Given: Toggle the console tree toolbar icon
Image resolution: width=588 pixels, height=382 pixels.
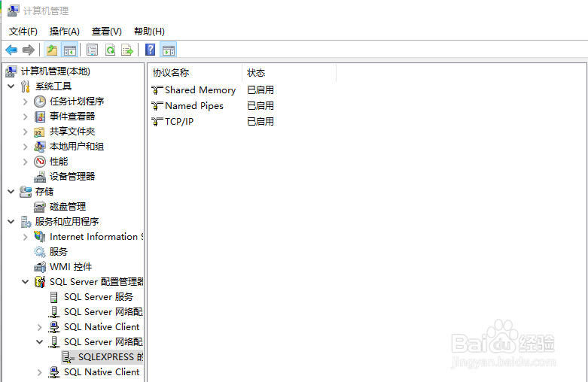Looking at the screenshot, I should [x=70, y=50].
